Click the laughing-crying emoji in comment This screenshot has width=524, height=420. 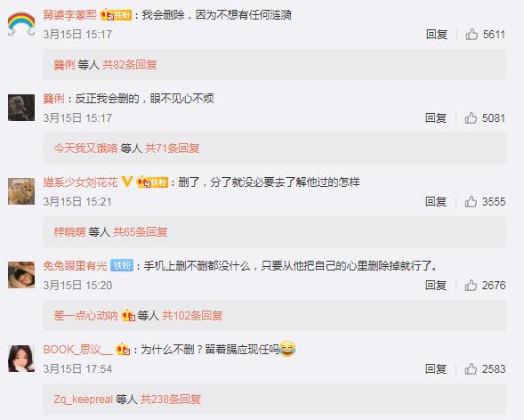pyautogui.click(x=287, y=349)
